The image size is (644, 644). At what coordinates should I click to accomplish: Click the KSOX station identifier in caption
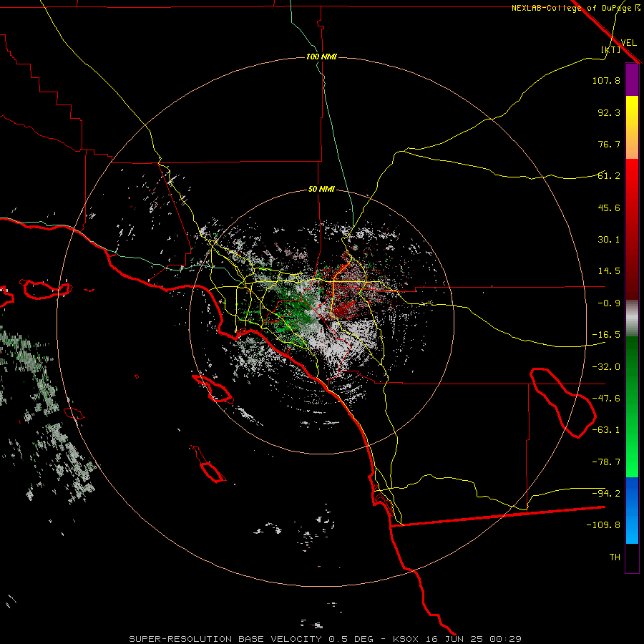(406, 639)
